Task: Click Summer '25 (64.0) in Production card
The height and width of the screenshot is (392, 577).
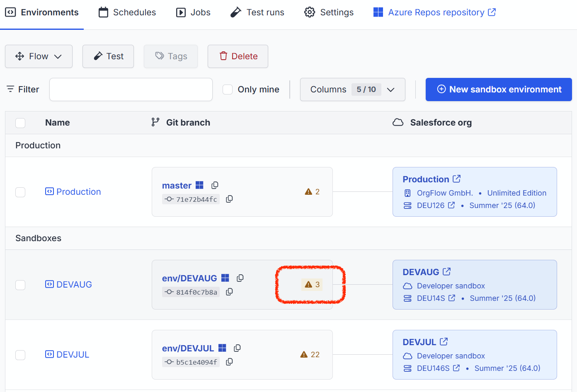Action: pos(502,206)
